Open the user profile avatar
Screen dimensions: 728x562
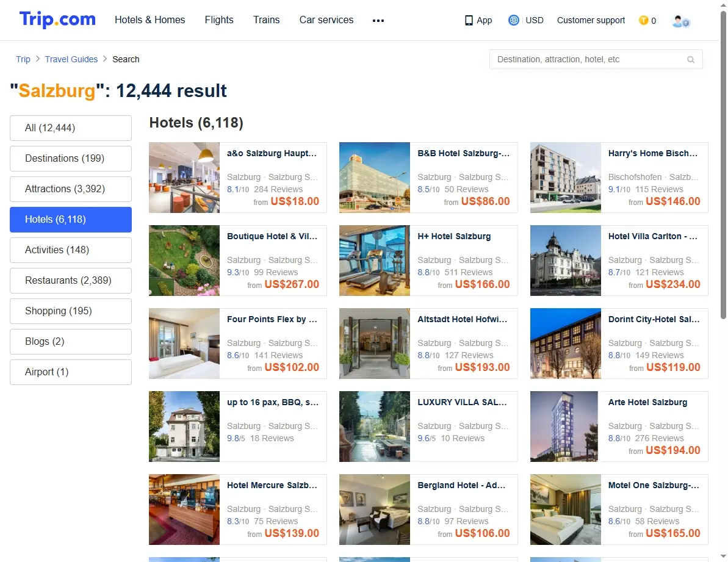680,21
